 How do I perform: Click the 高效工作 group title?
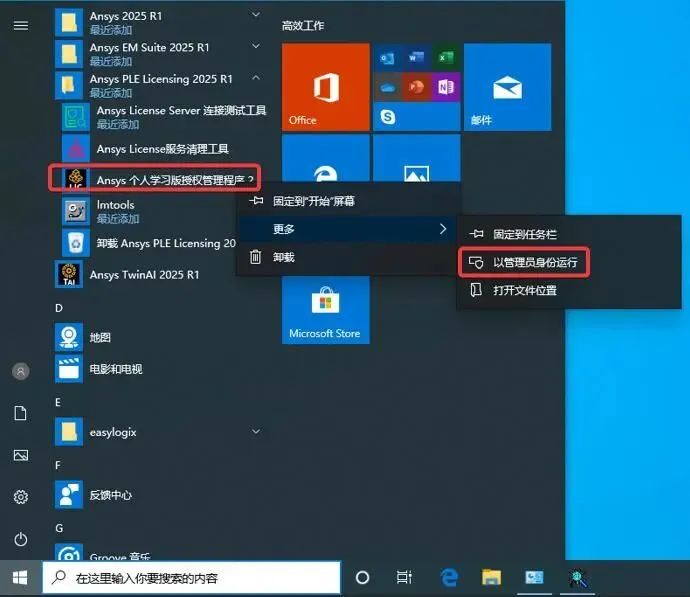coord(303,26)
